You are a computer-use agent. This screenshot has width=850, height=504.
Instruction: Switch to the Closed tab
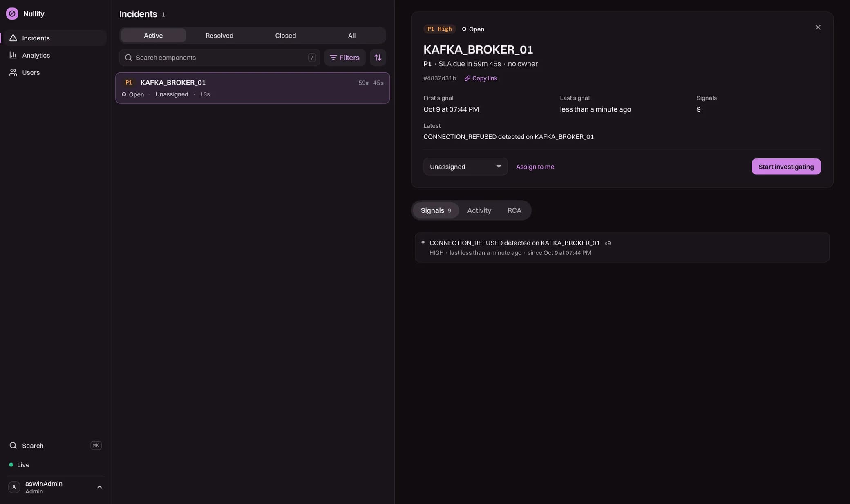click(x=285, y=36)
